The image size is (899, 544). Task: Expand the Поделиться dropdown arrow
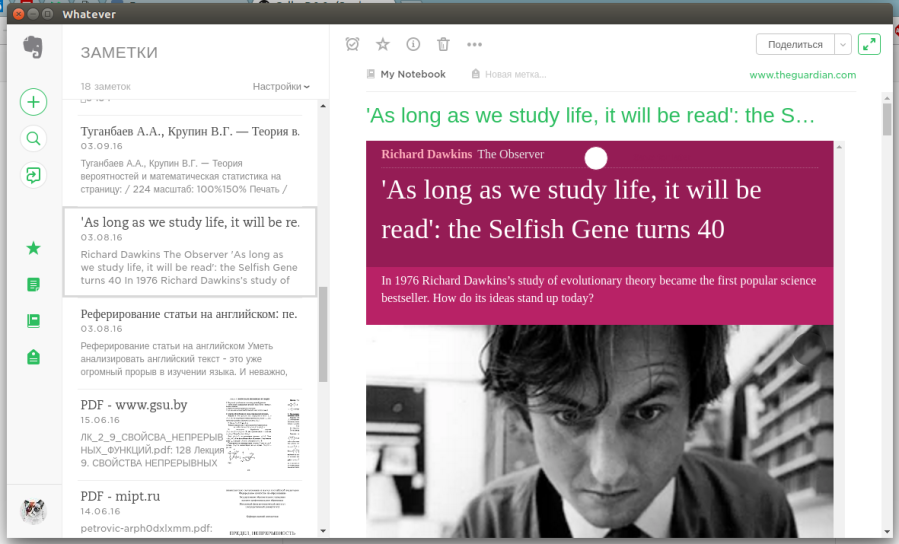(843, 44)
